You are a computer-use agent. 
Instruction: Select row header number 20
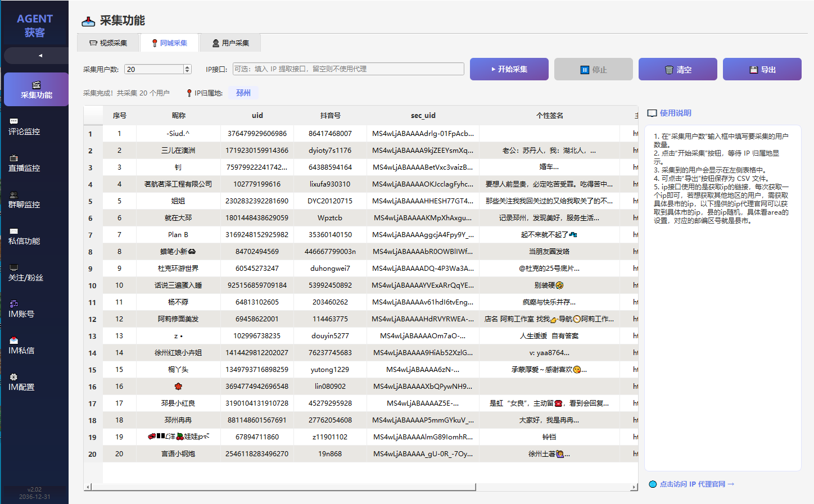[x=93, y=454]
